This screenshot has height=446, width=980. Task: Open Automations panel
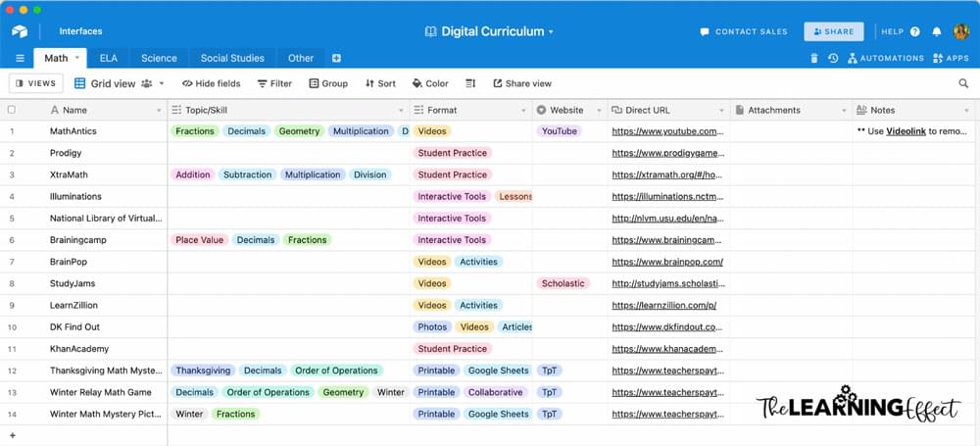886,58
